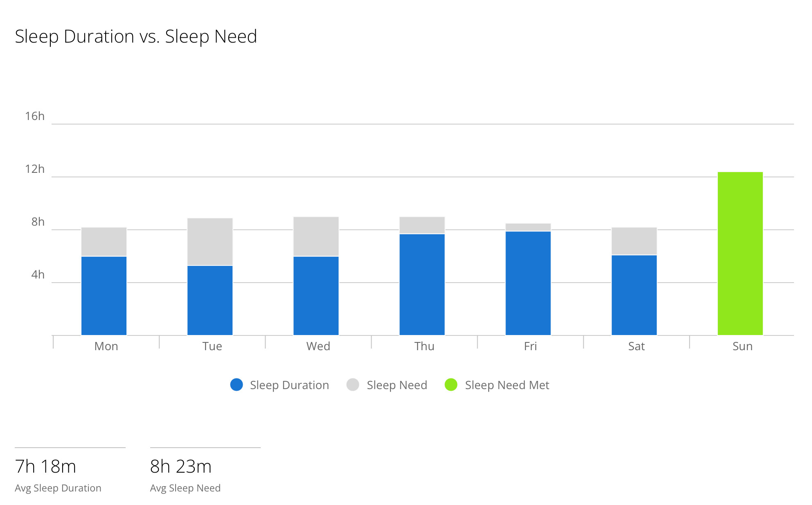Toggle the Sleep Duration legend label
Screen dimensions: 812x505
[289, 385]
